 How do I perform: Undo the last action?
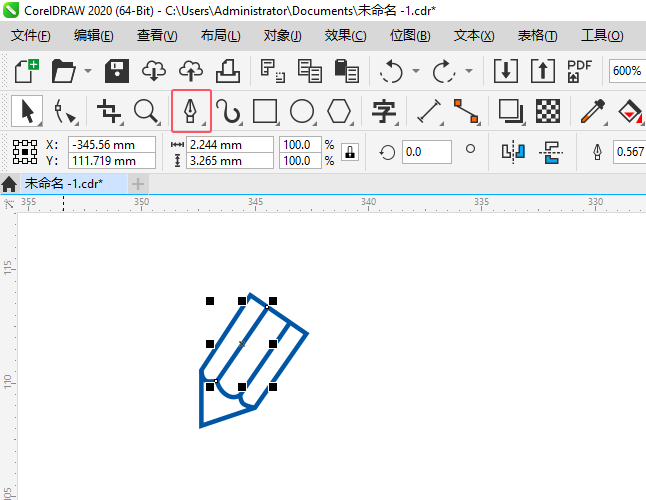click(x=391, y=71)
